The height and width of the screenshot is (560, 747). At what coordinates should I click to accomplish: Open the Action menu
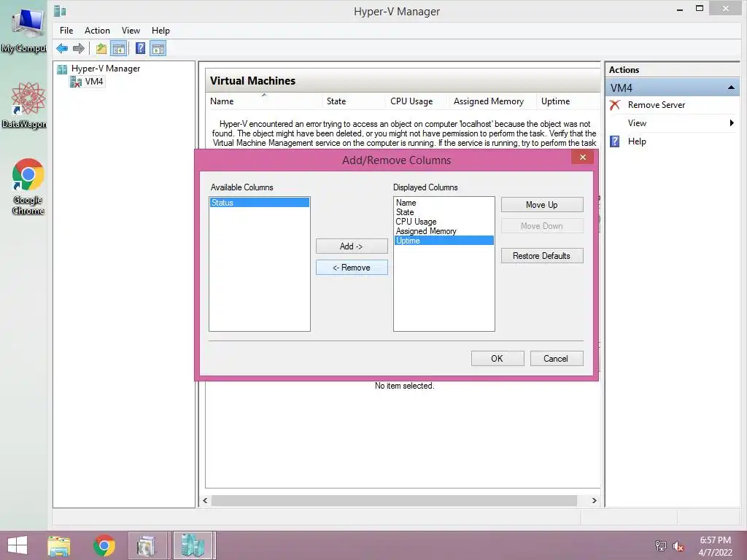pyautogui.click(x=97, y=31)
